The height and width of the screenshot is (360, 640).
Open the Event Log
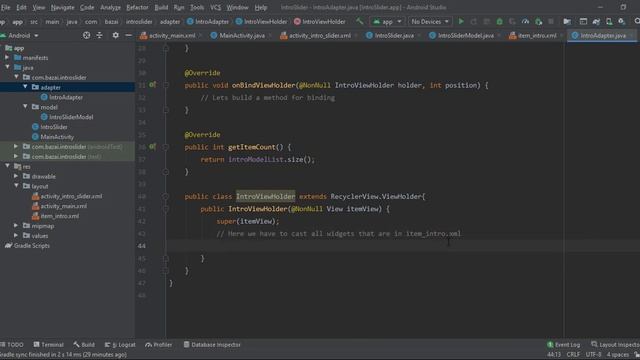(x=563, y=344)
